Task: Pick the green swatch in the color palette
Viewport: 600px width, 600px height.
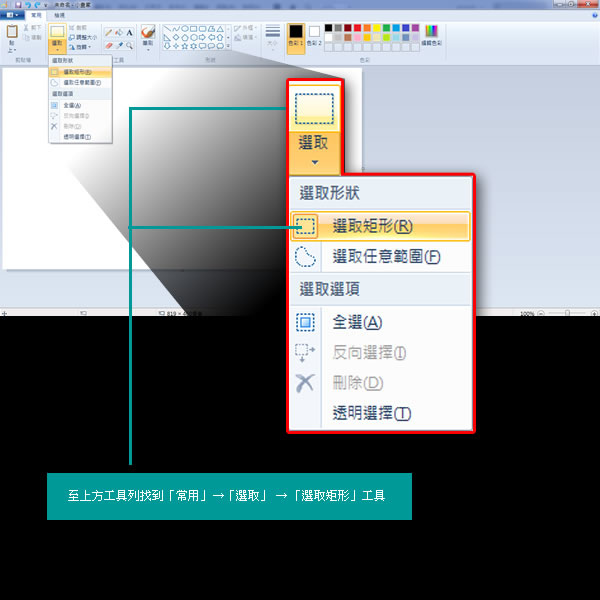Action: pyautogui.click(x=386, y=28)
